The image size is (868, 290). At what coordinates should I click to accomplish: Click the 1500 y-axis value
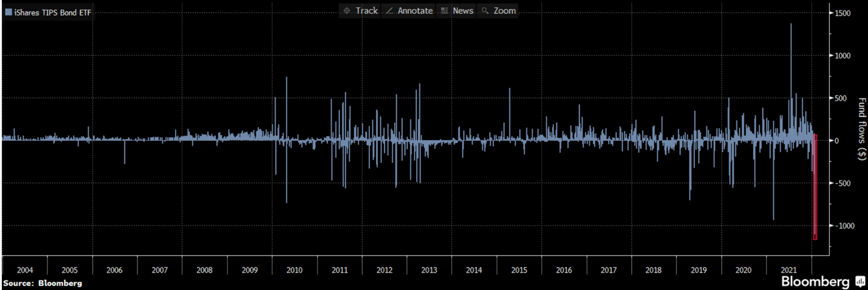pos(842,13)
